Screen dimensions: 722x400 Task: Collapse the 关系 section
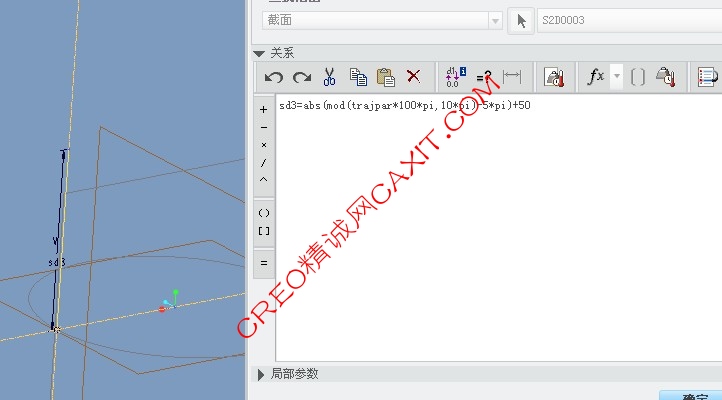pyautogui.click(x=259, y=54)
